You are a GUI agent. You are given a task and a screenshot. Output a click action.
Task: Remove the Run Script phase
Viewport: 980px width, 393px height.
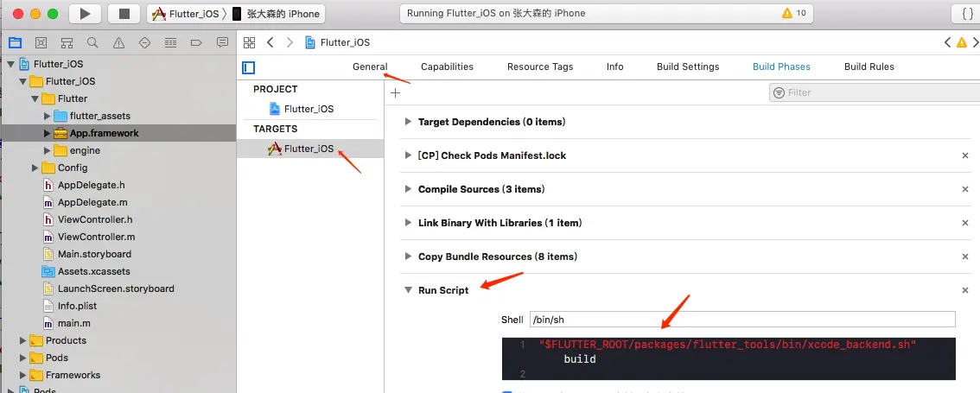[x=965, y=290]
